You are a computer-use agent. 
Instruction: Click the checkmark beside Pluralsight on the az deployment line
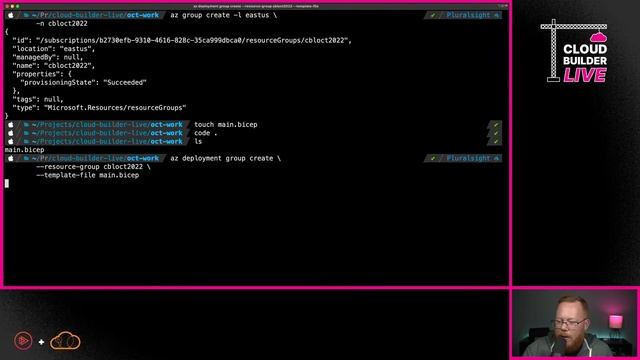[433, 158]
